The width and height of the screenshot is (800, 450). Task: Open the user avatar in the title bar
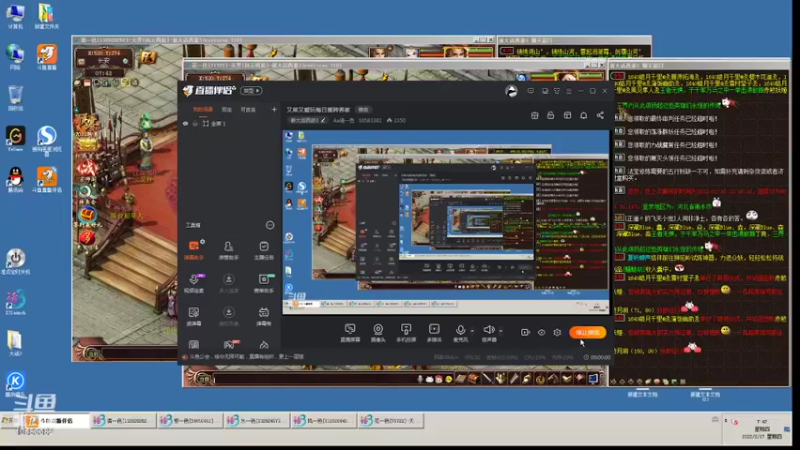click(x=511, y=91)
